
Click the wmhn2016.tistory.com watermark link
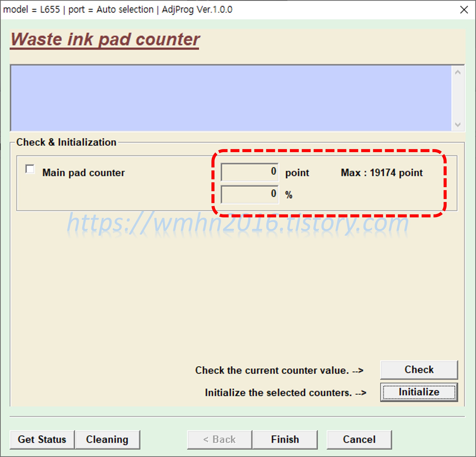(x=238, y=223)
